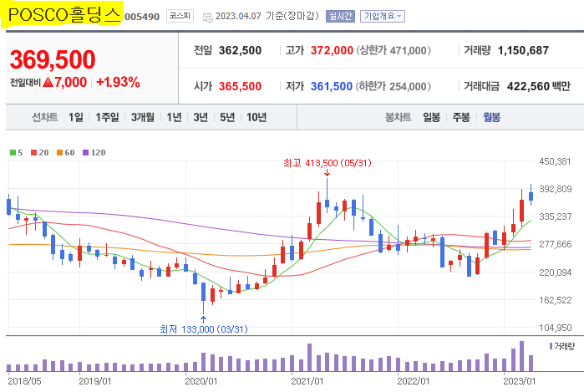Screen dimensions: 584x392
Task: Click the 2018/05 date axis label
Action: (24, 381)
